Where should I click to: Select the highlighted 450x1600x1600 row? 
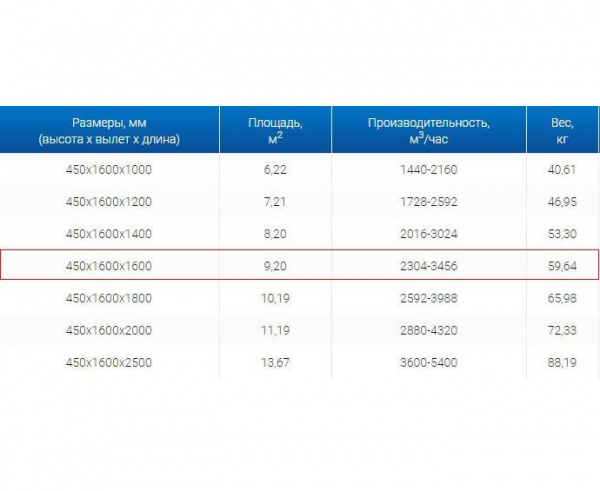[299, 265]
